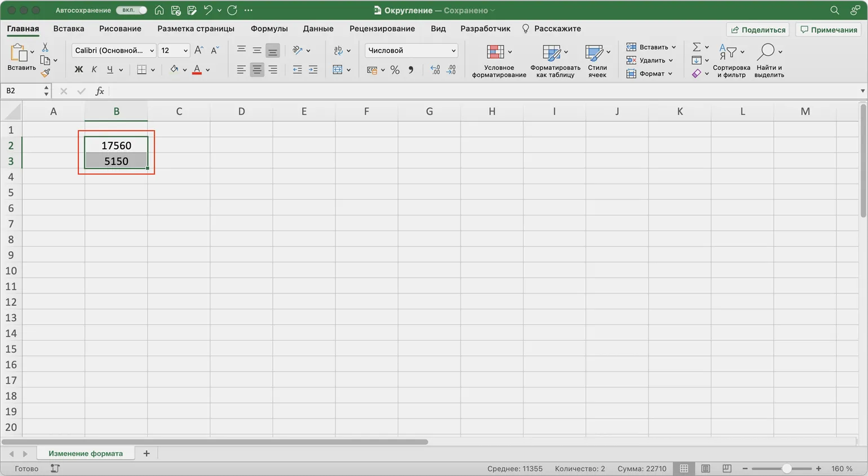
Task: Click the Примечания comments button
Action: (828, 29)
